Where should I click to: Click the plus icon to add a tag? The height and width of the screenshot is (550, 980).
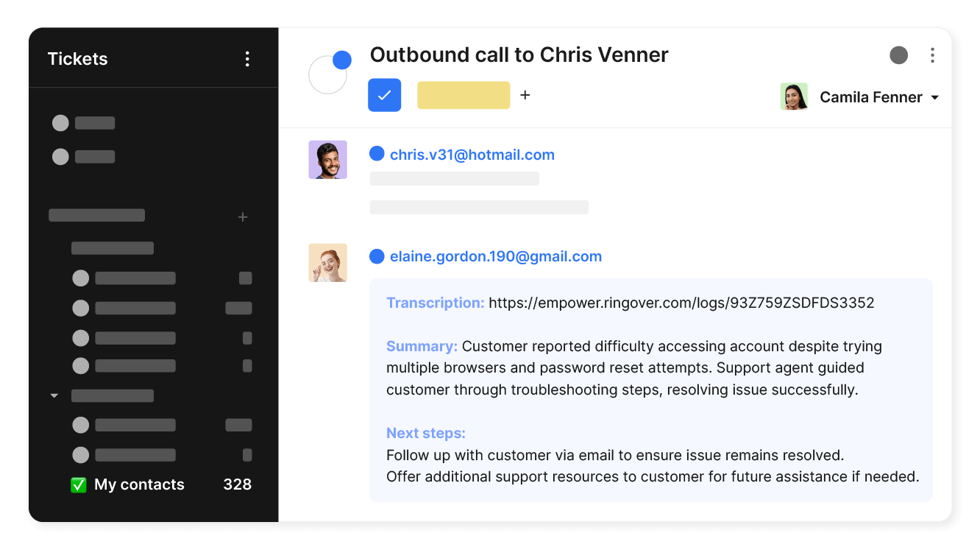[525, 95]
